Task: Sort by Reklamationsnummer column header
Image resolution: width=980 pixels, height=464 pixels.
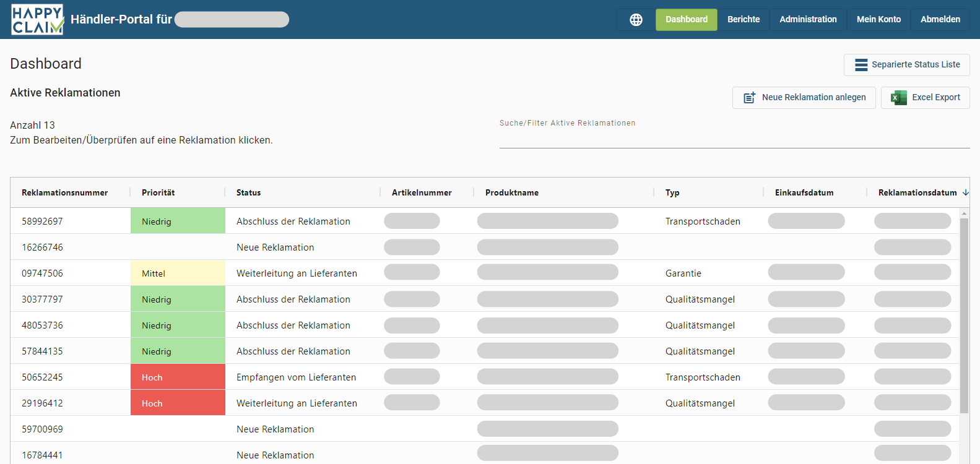Action: 64,193
